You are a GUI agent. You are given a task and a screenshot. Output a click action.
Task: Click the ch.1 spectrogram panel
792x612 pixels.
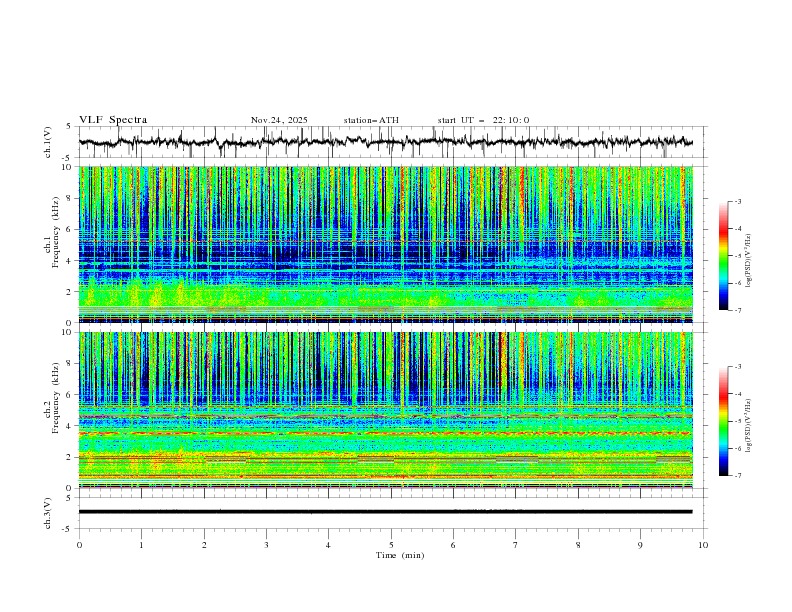click(x=386, y=244)
